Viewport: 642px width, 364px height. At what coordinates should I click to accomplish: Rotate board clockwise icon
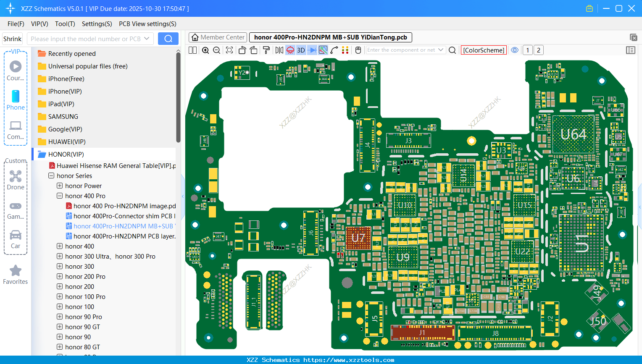pos(253,50)
